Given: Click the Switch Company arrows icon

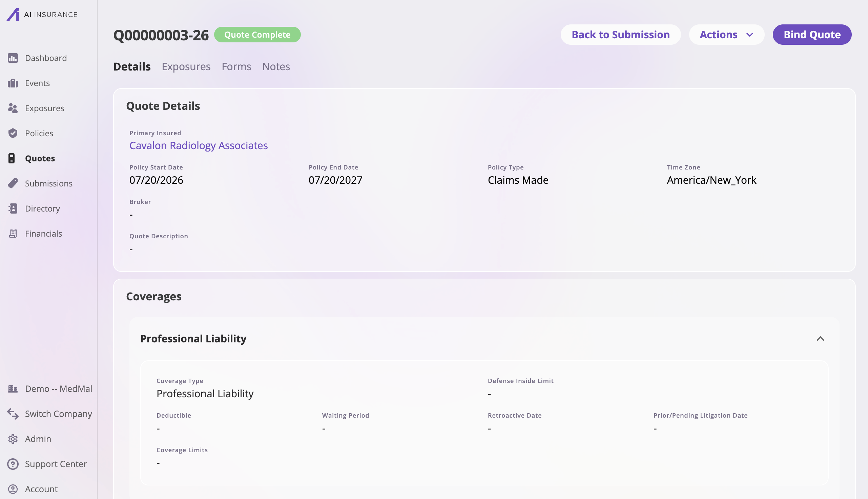Looking at the screenshot, I should 13,414.
